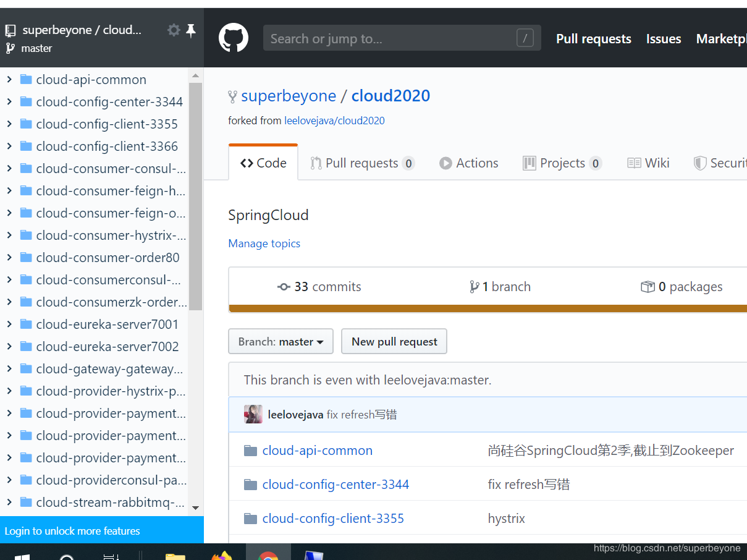Click the slash shortcut icon in search box
Viewport: 747px width, 560px height.
click(x=525, y=38)
